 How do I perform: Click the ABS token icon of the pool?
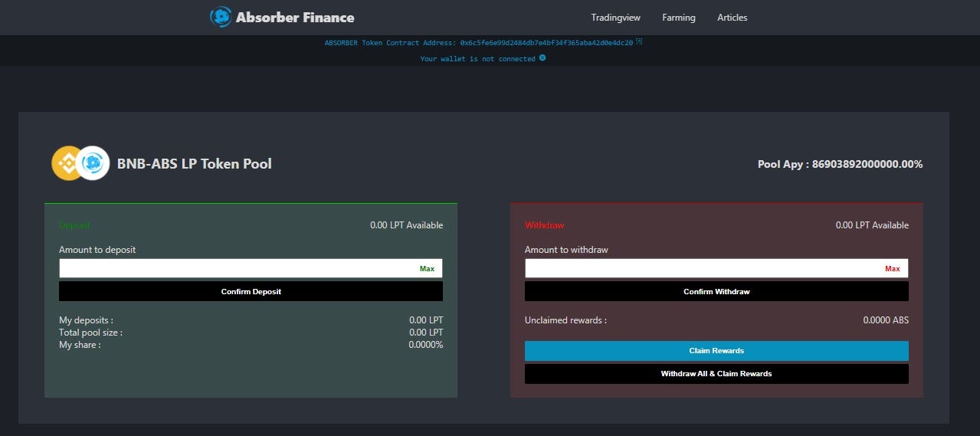(93, 163)
